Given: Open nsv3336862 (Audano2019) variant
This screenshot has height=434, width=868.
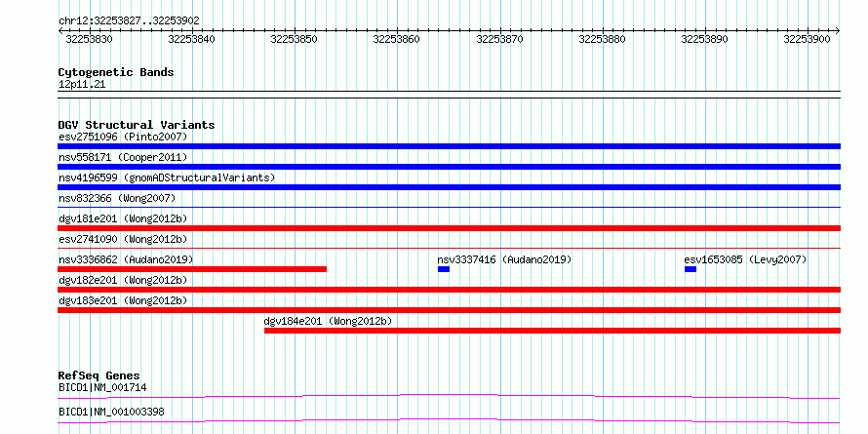Looking at the screenshot, I should click(126, 259).
